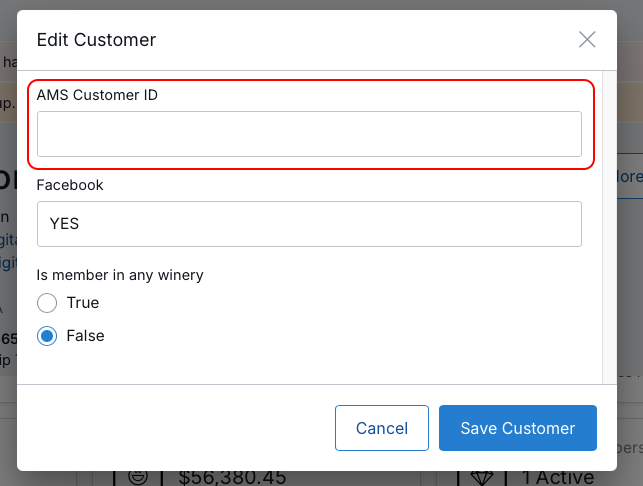This screenshot has width=643, height=486.
Task: Close the Edit Customer dialog with X
Action: pyautogui.click(x=587, y=39)
